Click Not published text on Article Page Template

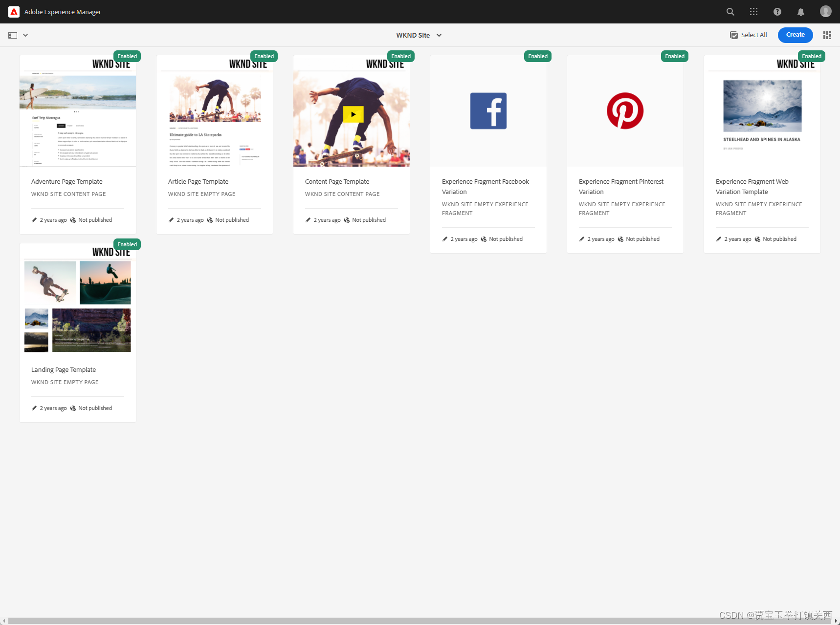point(232,220)
